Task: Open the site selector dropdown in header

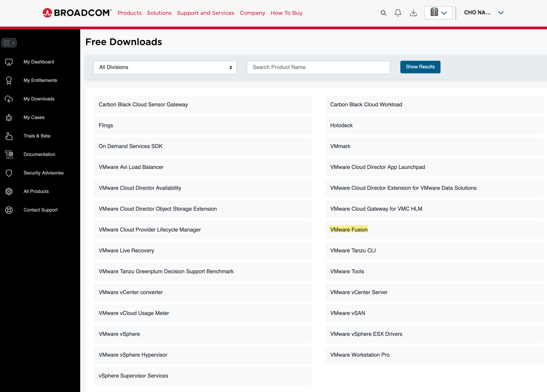Action: click(x=439, y=13)
